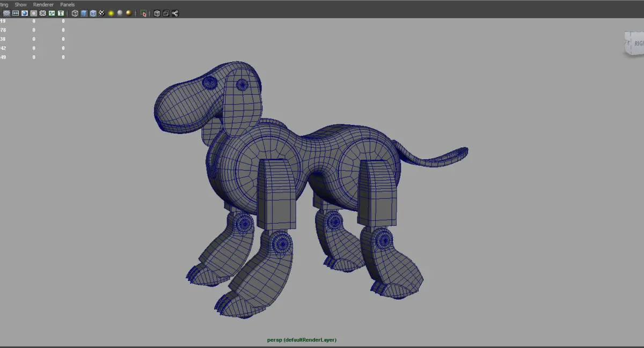Open the Panels menu
Screen dimensions: 644x348
[x=68, y=4]
